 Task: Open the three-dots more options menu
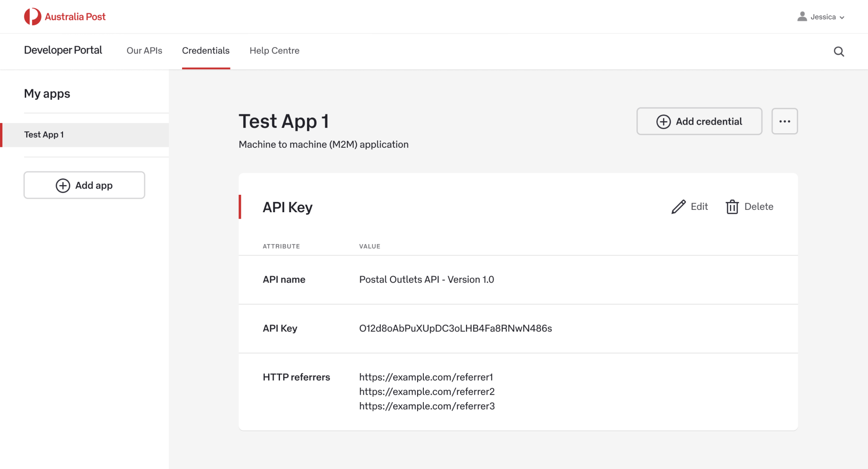click(784, 121)
